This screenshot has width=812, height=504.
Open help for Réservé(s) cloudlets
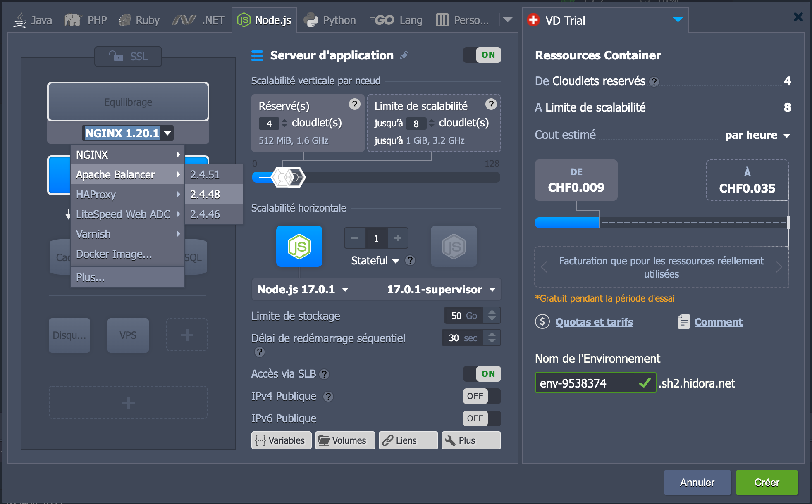[x=354, y=104]
